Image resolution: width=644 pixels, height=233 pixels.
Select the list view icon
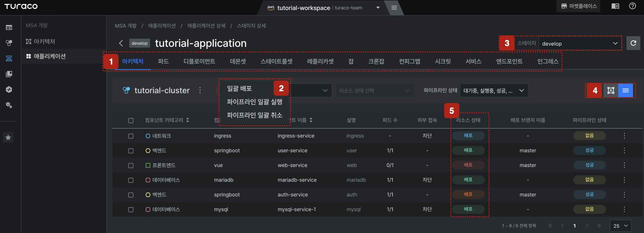(x=625, y=90)
